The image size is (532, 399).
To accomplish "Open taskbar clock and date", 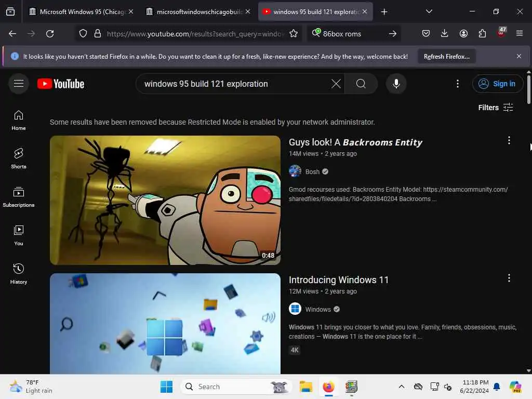I will tap(474, 387).
